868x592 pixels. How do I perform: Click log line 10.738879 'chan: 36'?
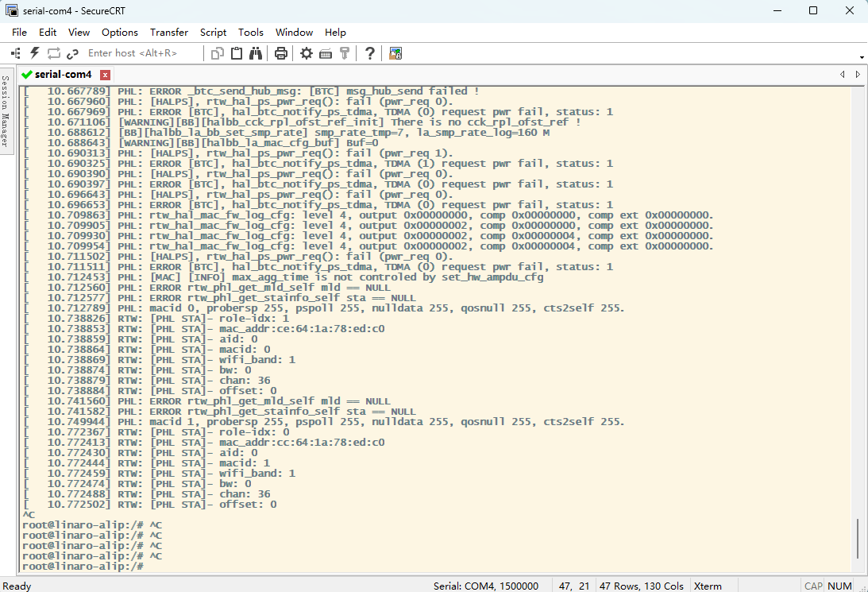pos(147,381)
